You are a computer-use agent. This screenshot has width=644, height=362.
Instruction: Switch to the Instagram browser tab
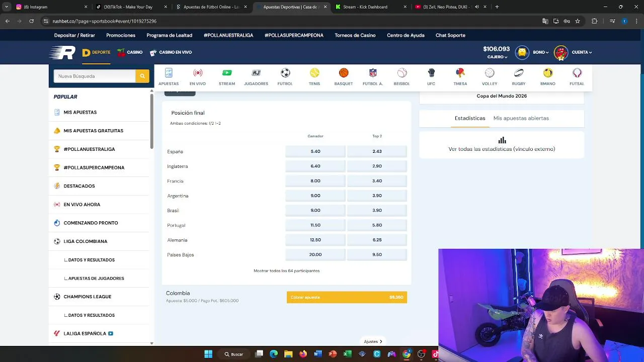coord(51,7)
